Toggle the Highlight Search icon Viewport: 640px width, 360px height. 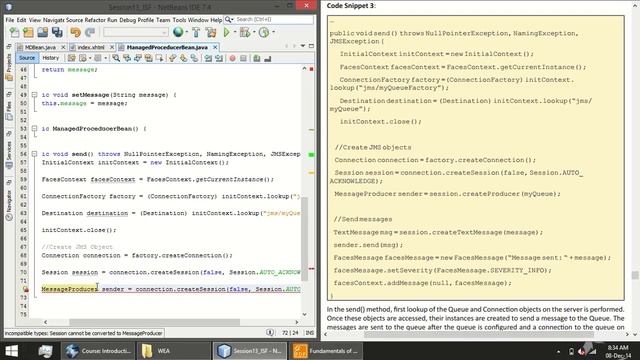[x=149, y=58]
